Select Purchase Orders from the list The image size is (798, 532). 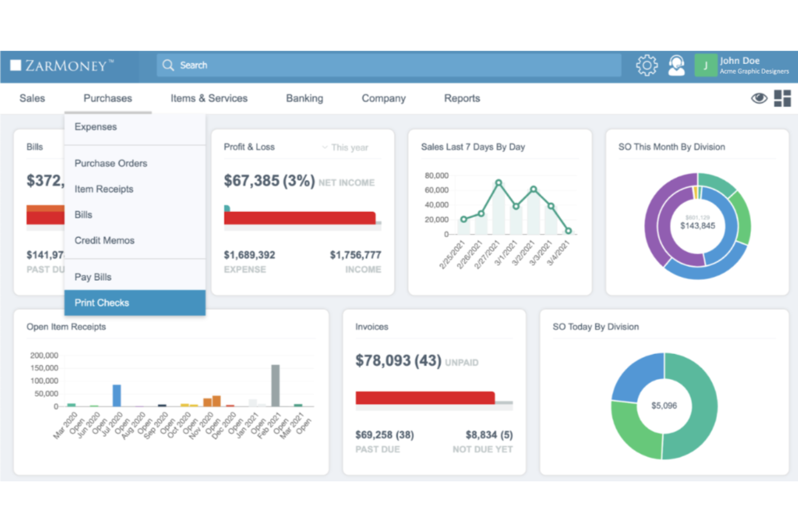(111, 163)
